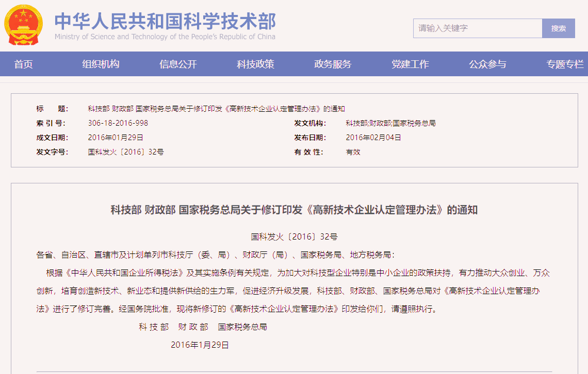
Task: Open the 组织机构 navigation menu
Action: 101,64
